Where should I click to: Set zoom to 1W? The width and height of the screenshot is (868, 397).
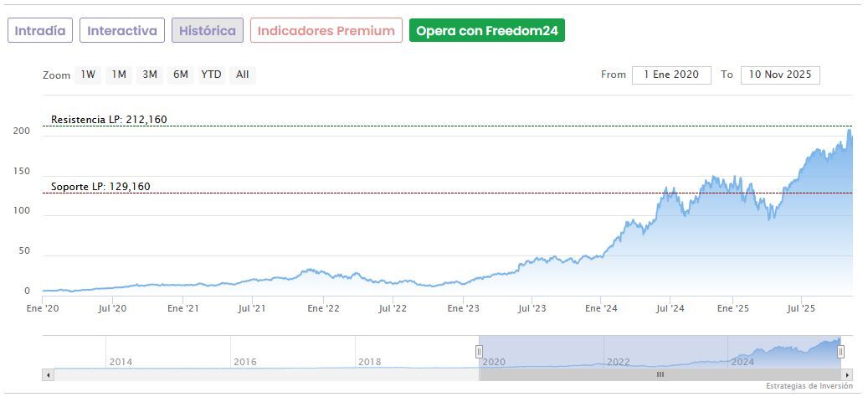(88, 75)
